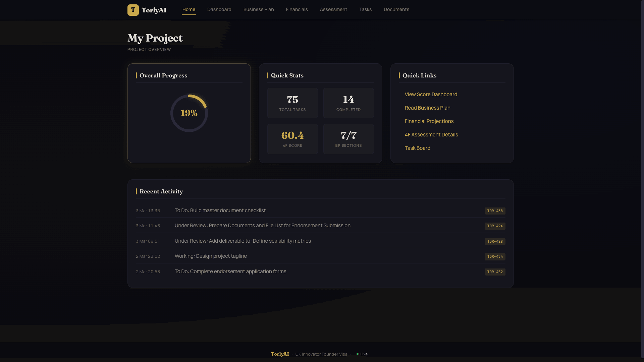This screenshot has width=644, height=362.
Task: Click Read Business Plan link
Action: coord(427,108)
